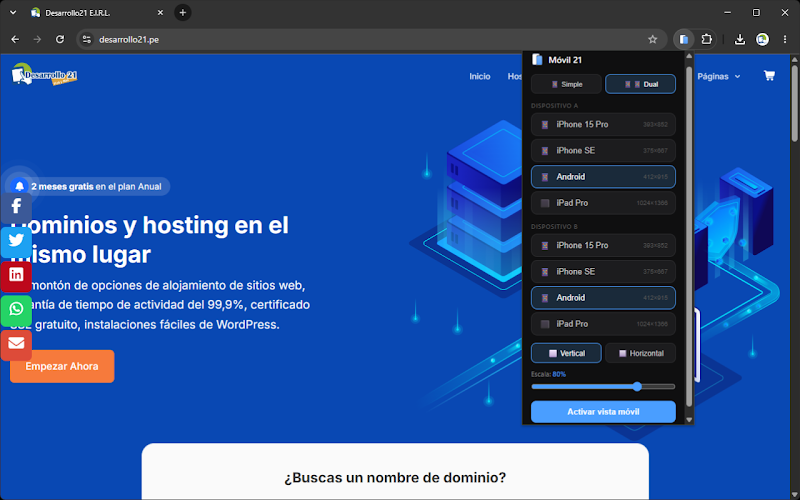This screenshot has width=800, height=500.
Task: Open the Chrome three-dot menu
Action: (x=785, y=39)
